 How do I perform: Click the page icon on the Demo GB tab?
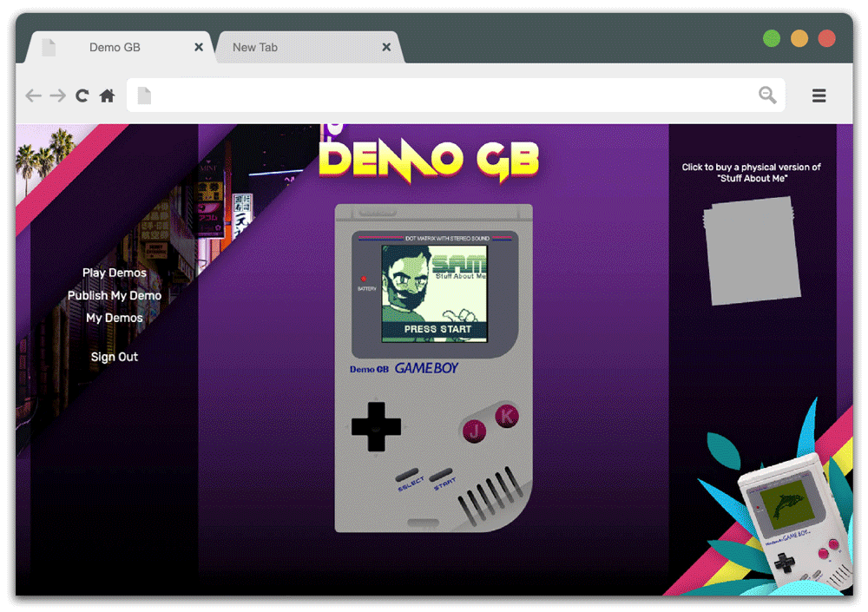pyautogui.click(x=49, y=47)
